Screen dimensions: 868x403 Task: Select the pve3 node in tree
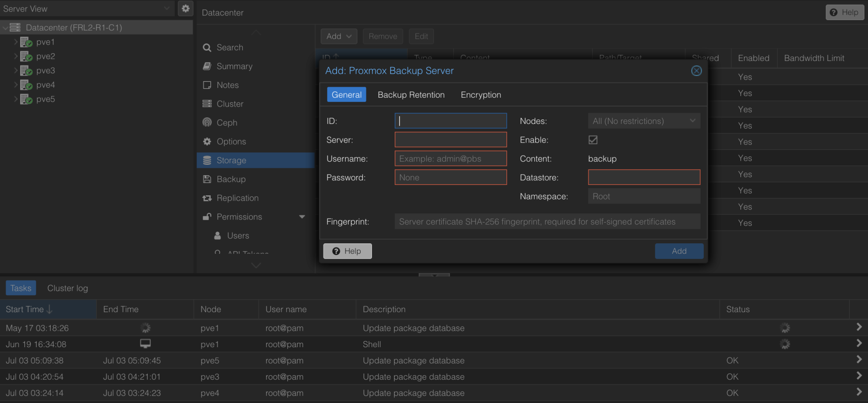[45, 70]
